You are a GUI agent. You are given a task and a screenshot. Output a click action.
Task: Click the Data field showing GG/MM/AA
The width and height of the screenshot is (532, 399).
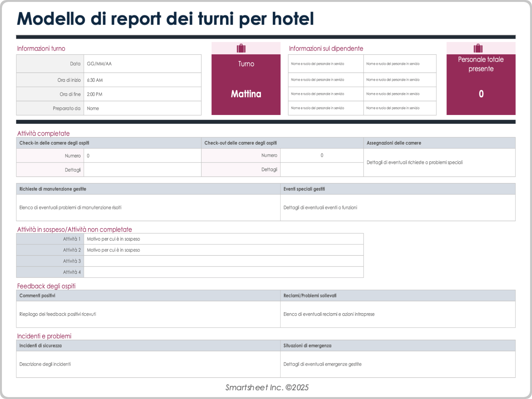[142, 63]
